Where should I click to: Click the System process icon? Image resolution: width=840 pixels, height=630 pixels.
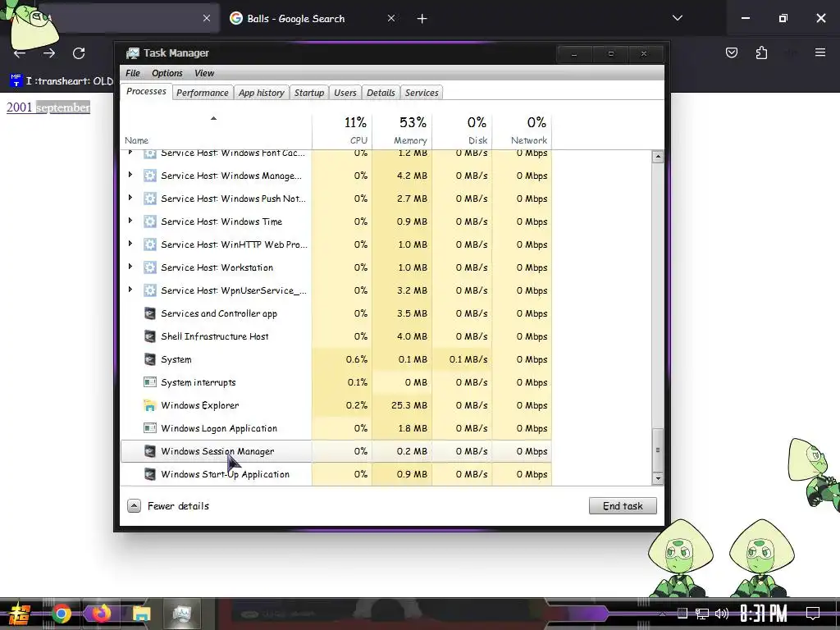point(150,359)
